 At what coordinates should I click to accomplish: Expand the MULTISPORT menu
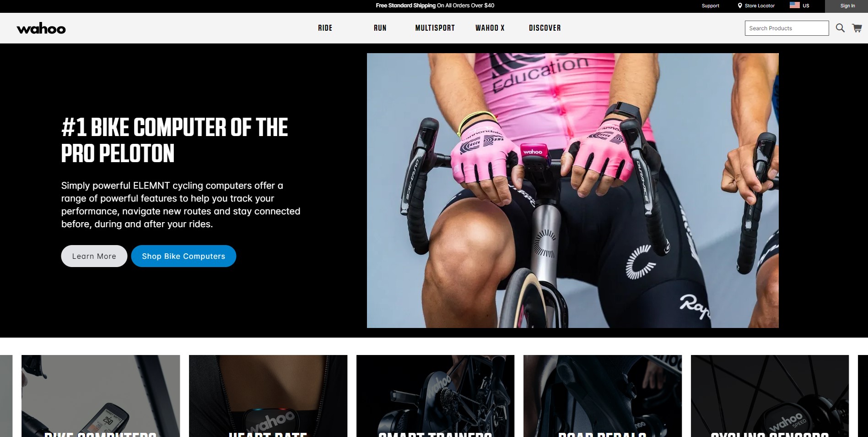435,28
